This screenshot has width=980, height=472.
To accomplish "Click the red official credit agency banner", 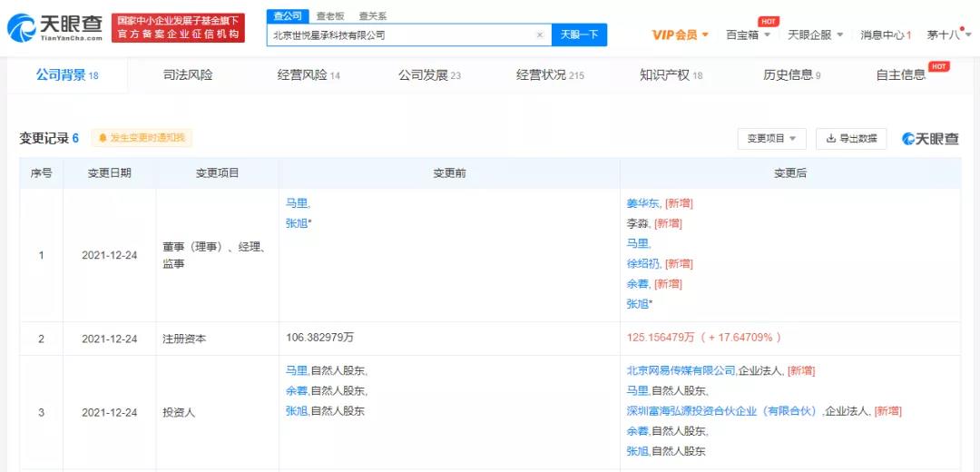I will pyautogui.click(x=178, y=27).
